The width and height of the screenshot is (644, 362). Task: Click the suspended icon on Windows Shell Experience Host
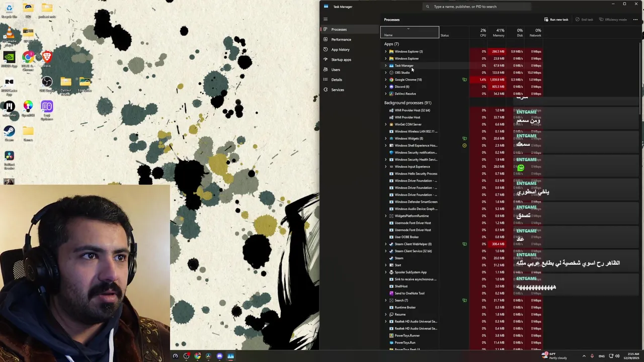point(464,145)
